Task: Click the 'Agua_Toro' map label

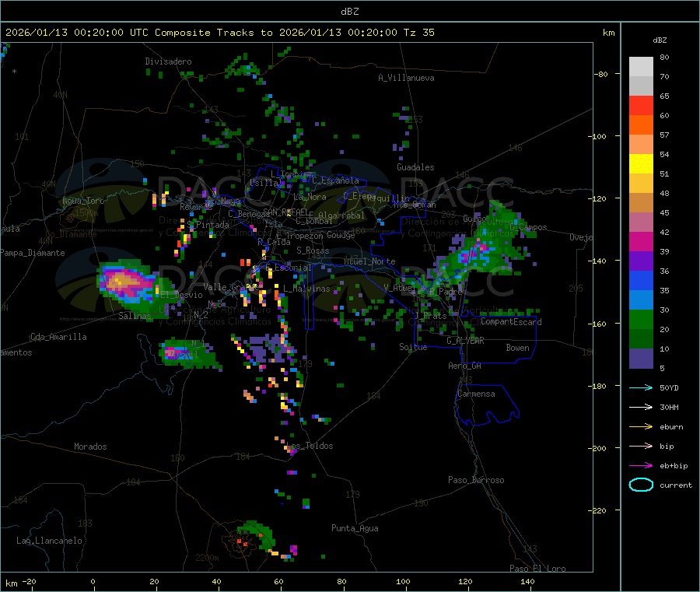Action: 83,201
